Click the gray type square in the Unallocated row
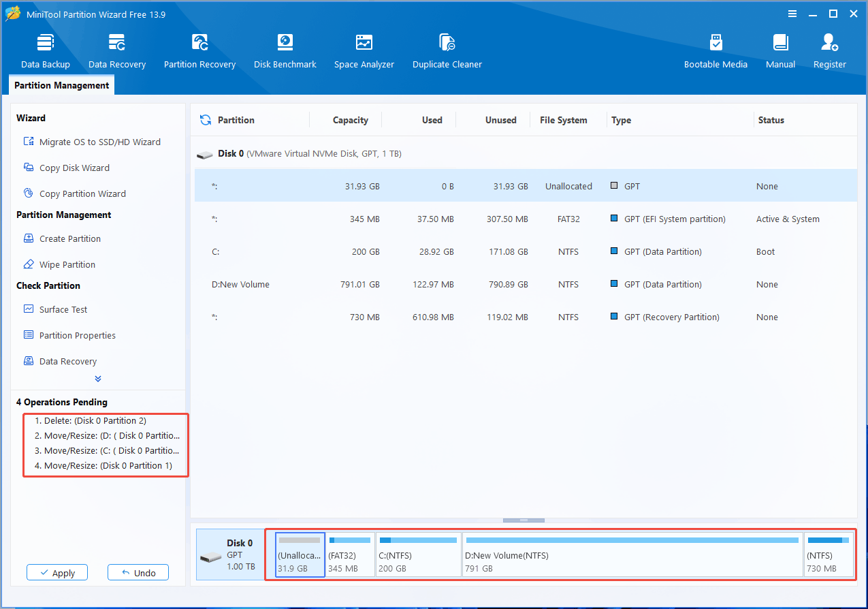 click(614, 186)
